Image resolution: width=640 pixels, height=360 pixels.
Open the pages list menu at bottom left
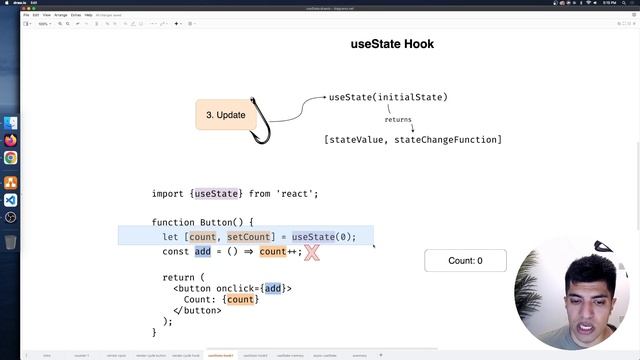27,356
